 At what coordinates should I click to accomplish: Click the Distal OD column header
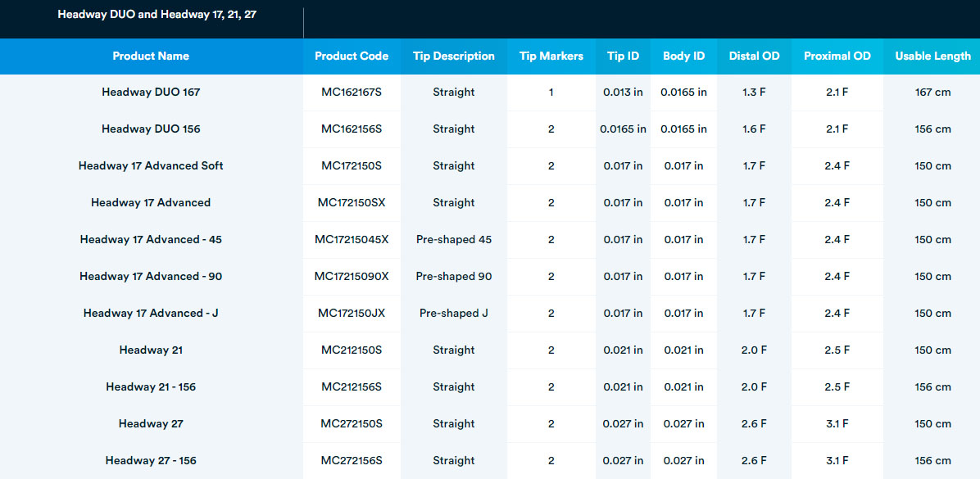pyautogui.click(x=755, y=56)
